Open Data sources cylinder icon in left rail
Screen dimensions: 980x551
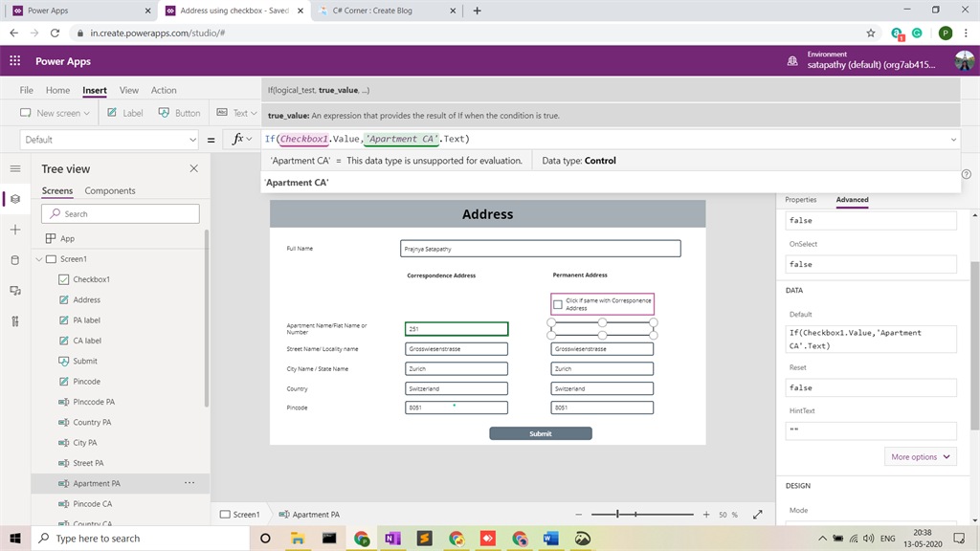click(x=15, y=260)
